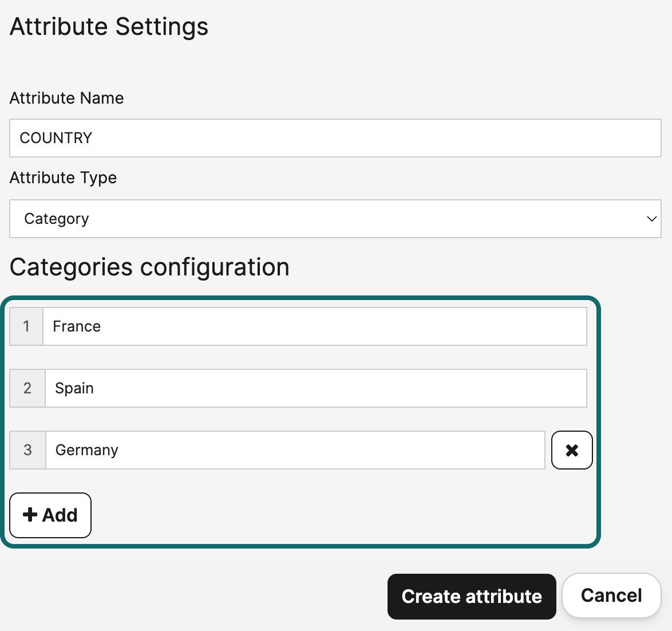Cancel the attribute creation
This screenshot has height=631, width=672.
[611, 595]
